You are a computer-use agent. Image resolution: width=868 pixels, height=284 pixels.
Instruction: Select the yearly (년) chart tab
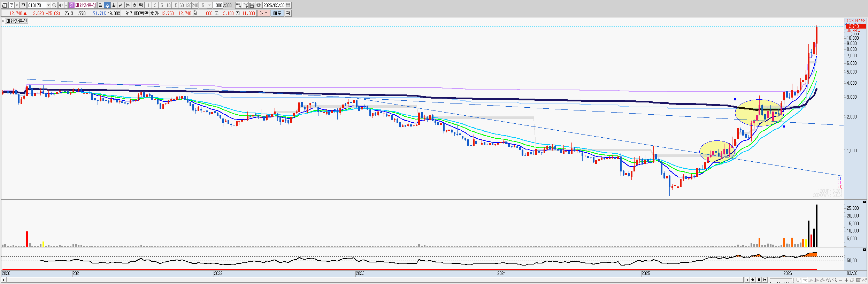click(121, 5)
